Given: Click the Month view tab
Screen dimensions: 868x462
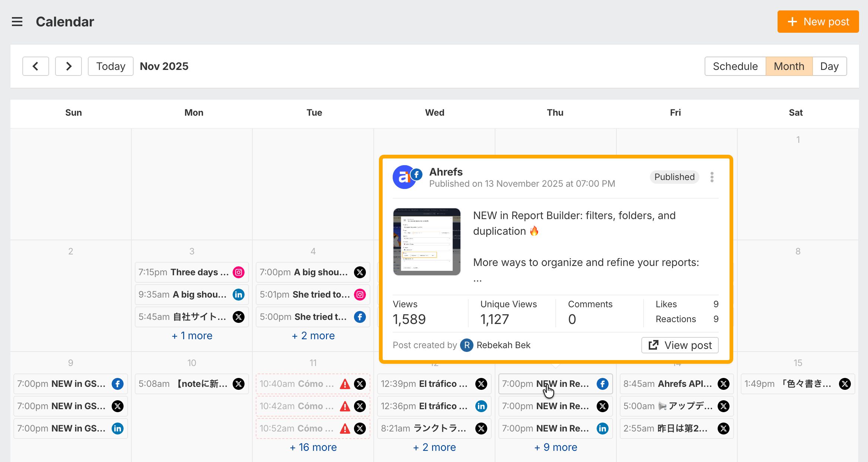Looking at the screenshot, I should tap(789, 66).
